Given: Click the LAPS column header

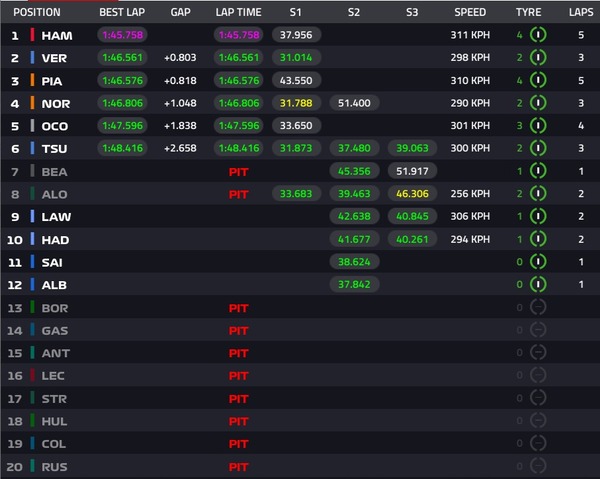Looking at the screenshot, I should pos(581,12).
